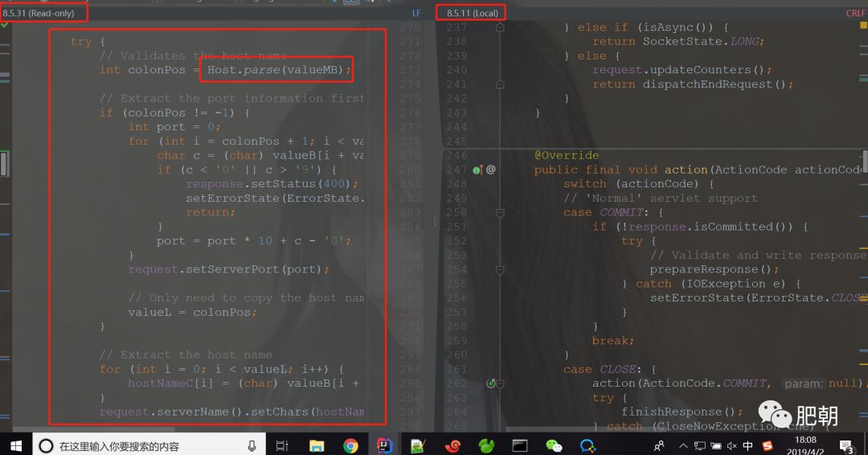Open the Windows Start menu

click(15, 445)
